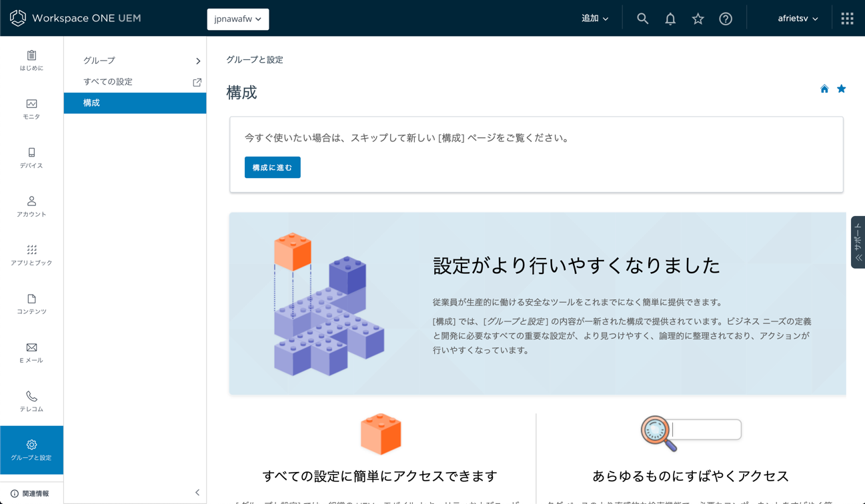Open the アプリとブック sidebar section
Screen dimensions: 865x504
click(31, 255)
